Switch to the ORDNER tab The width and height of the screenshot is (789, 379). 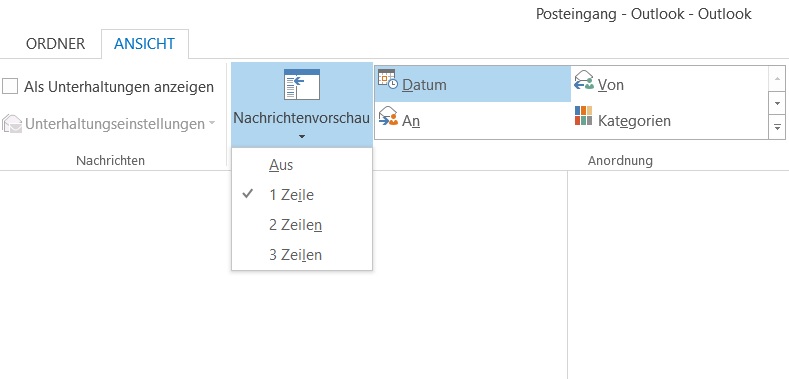coord(55,44)
